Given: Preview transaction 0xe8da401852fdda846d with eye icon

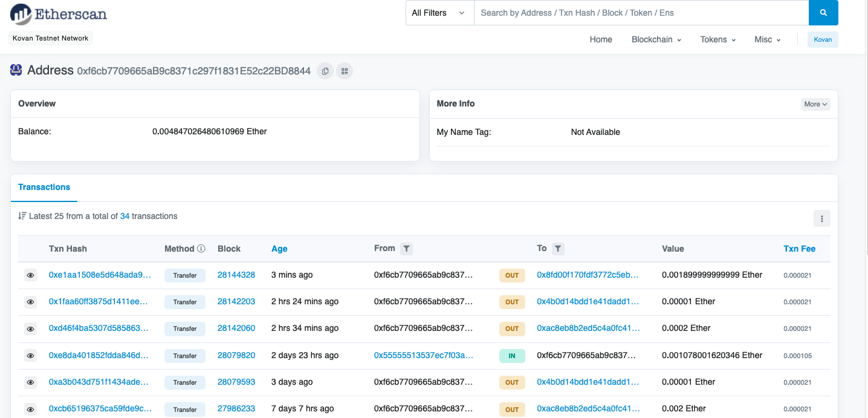Looking at the screenshot, I should pyautogui.click(x=30, y=356).
